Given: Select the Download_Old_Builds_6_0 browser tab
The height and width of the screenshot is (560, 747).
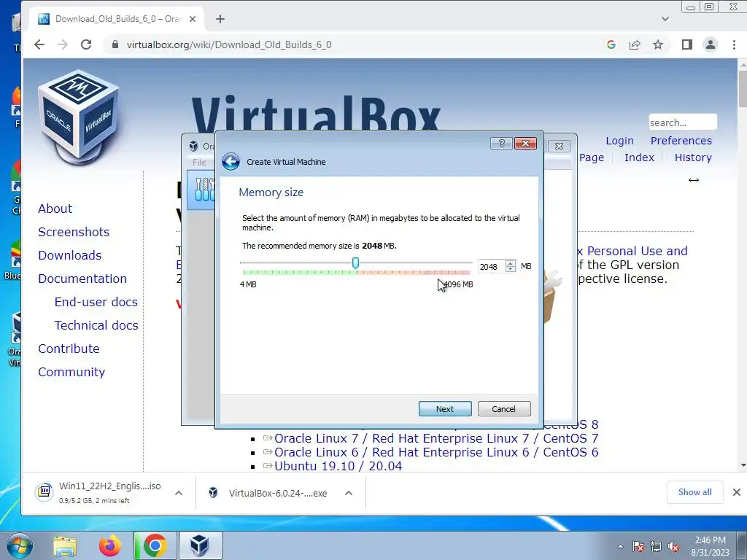Looking at the screenshot, I should [x=118, y=19].
